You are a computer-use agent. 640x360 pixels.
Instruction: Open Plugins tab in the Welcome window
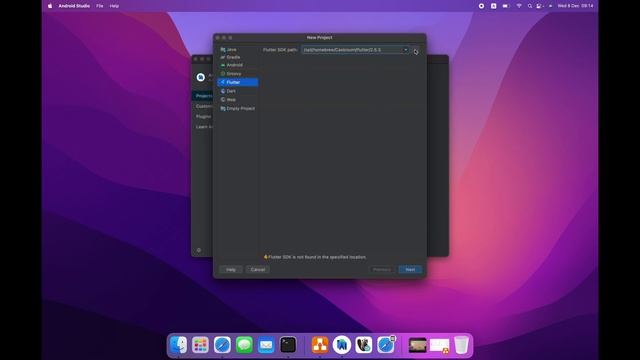(x=202, y=116)
